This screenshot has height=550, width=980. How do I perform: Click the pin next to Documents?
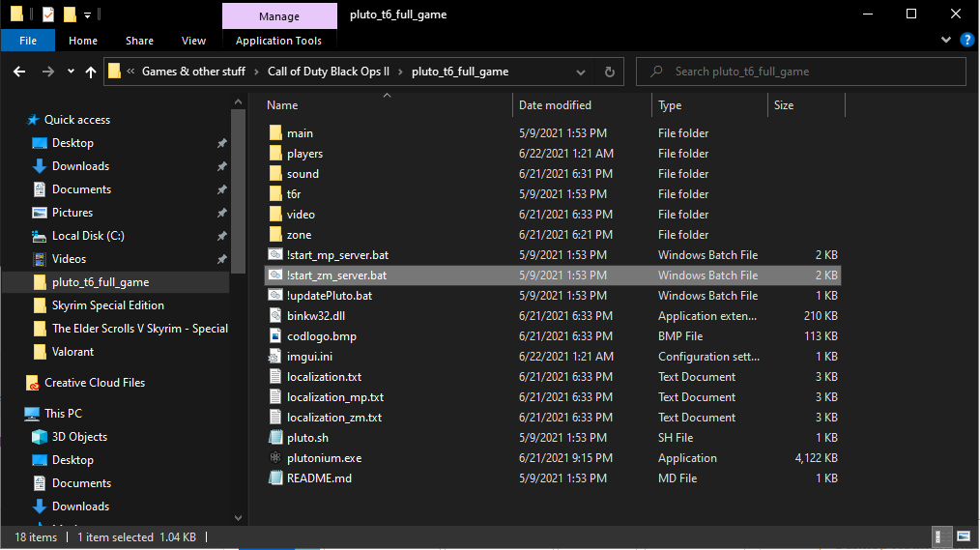pos(221,189)
